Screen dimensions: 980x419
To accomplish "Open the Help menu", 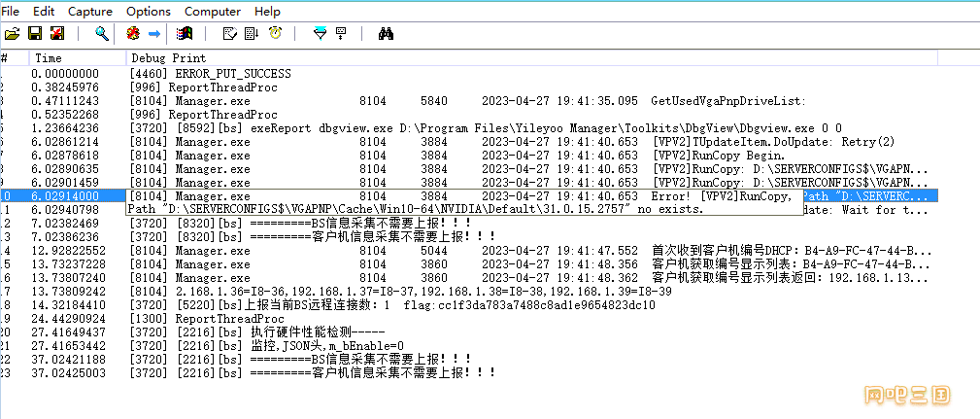I will tap(267, 12).
